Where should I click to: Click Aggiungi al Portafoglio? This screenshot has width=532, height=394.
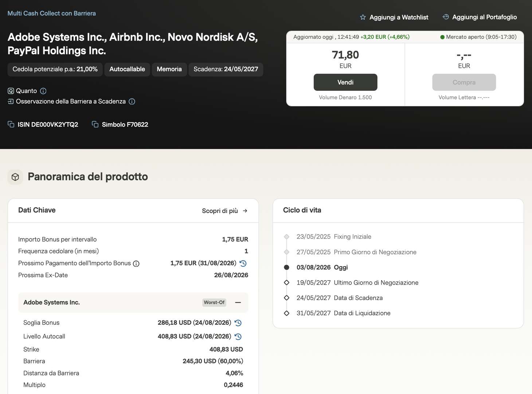(480, 17)
